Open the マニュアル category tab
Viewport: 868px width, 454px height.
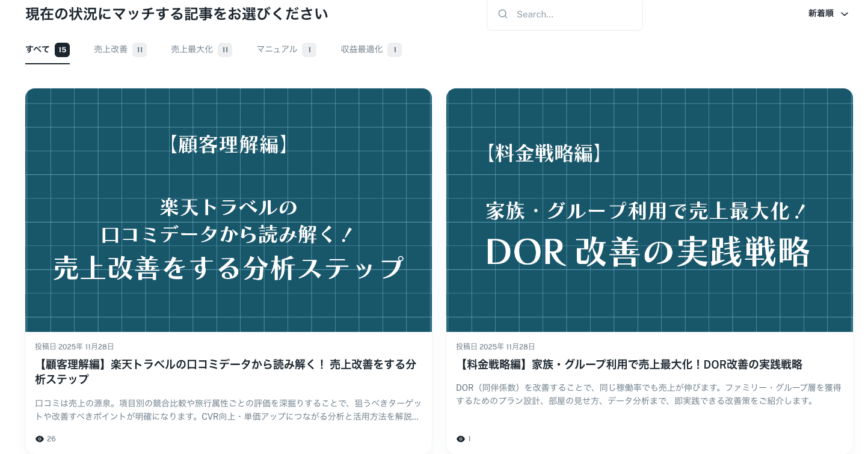[x=277, y=49]
